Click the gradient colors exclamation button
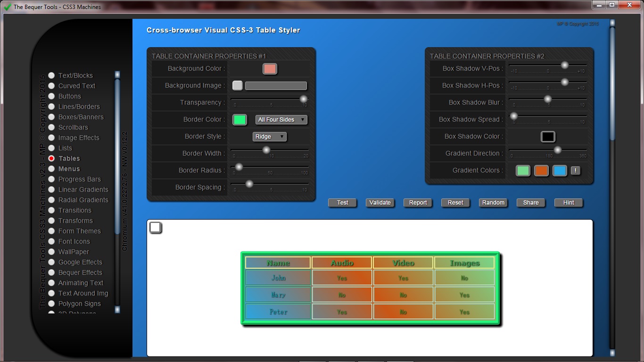The height and width of the screenshot is (362, 644). [575, 171]
